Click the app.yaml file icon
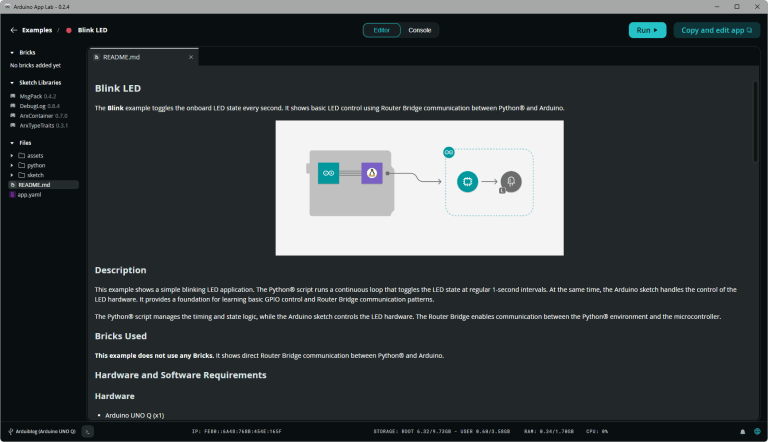 coord(13,195)
